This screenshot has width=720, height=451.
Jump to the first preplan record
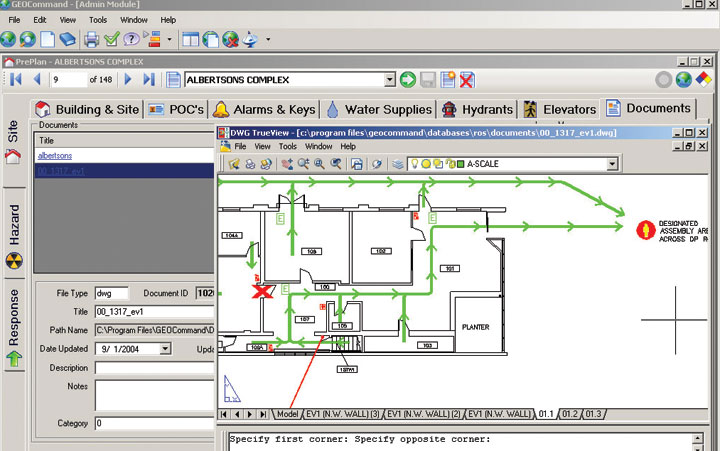(16, 80)
